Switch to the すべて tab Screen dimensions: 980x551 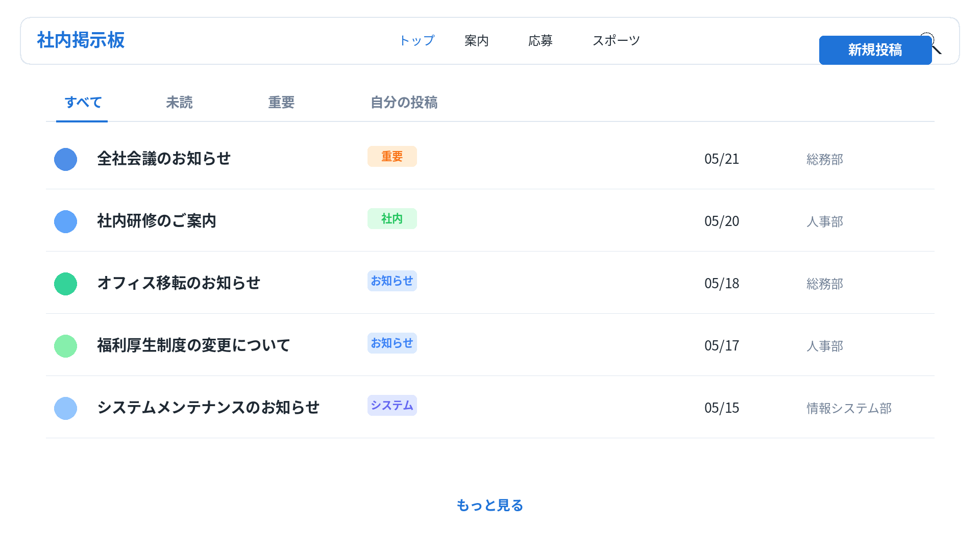(x=83, y=103)
